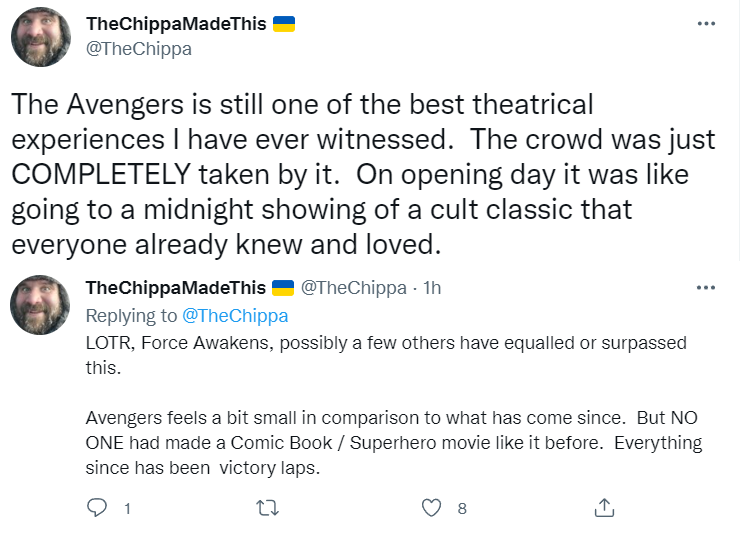Open the reply tweet profile avatar
Screen dimensions: 743x533
(x=40, y=305)
